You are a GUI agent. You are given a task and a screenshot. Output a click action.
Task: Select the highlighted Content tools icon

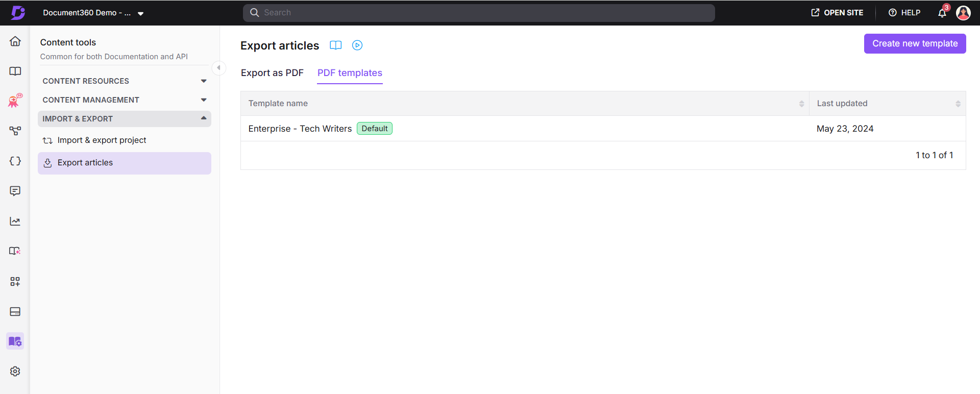click(15, 341)
